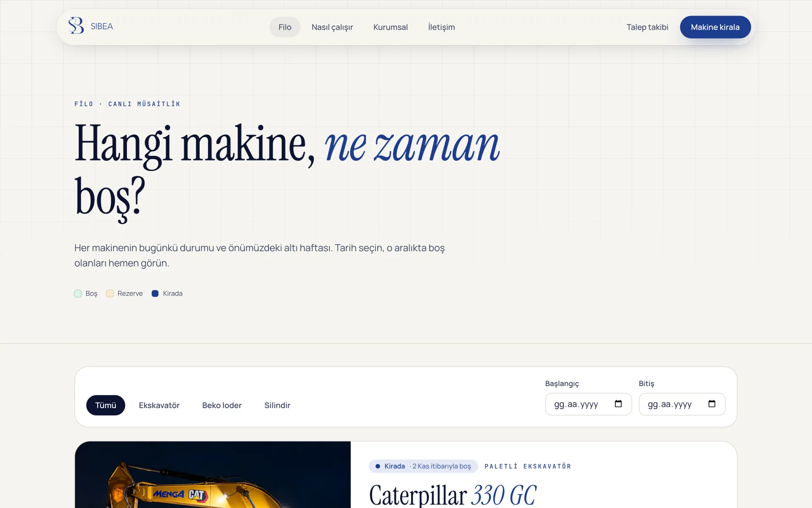Filter by Beko loder category
The width and height of the screenshot is (812, 508).
tap(222, 405)
